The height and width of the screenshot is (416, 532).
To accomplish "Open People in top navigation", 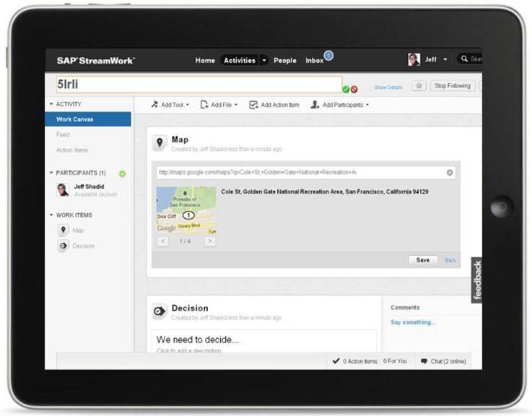I will (x=285, y=61).
